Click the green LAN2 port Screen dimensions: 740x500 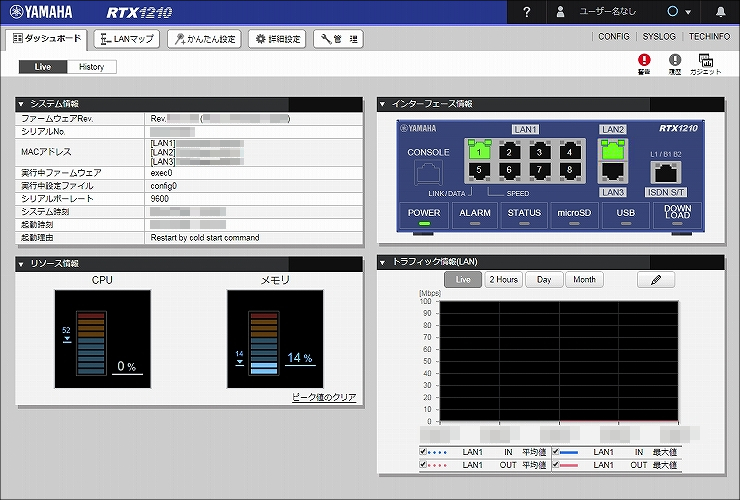[613, 150]
